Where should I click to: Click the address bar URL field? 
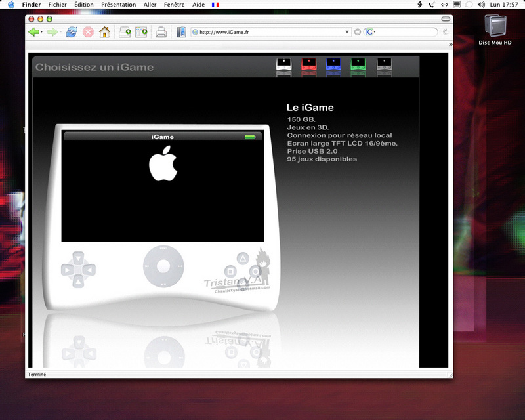tap(271, 32)
